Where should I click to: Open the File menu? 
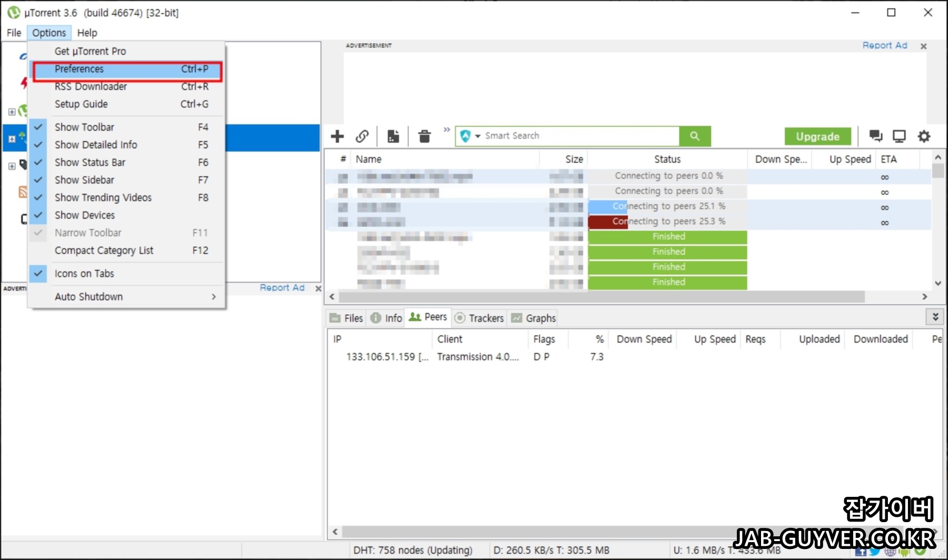pos(14,33)
